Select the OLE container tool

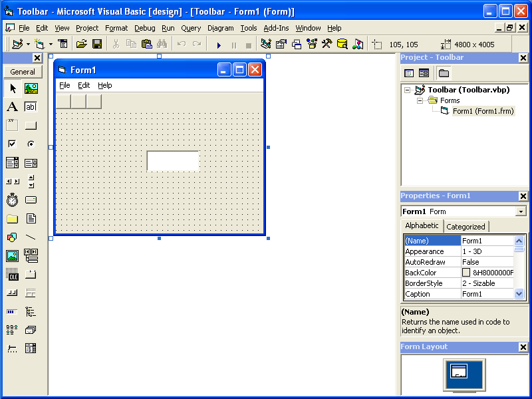(13, 274)
